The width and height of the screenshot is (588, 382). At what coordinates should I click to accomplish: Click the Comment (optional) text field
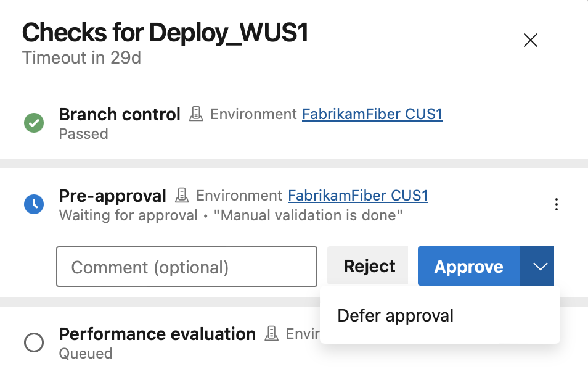[186, 267]
